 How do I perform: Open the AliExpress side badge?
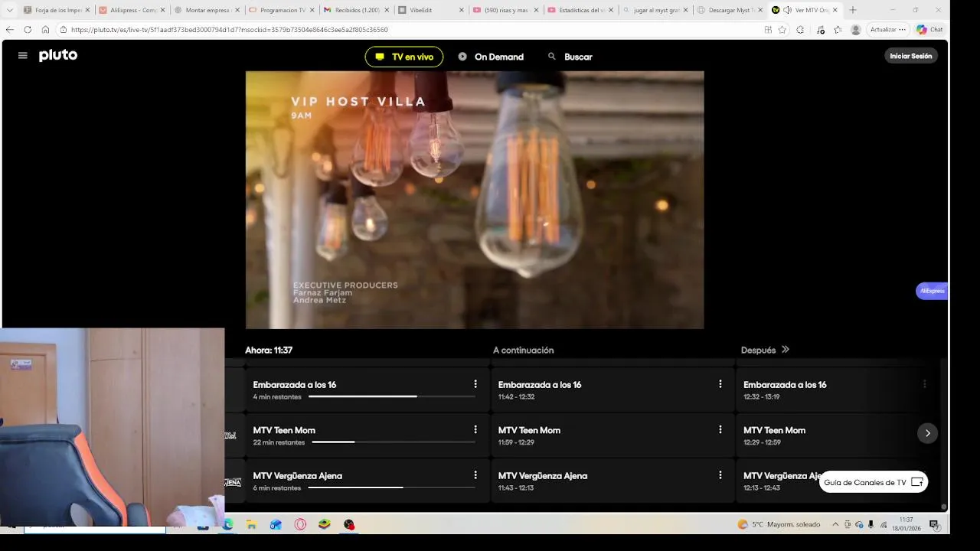(x=932, y=291)
